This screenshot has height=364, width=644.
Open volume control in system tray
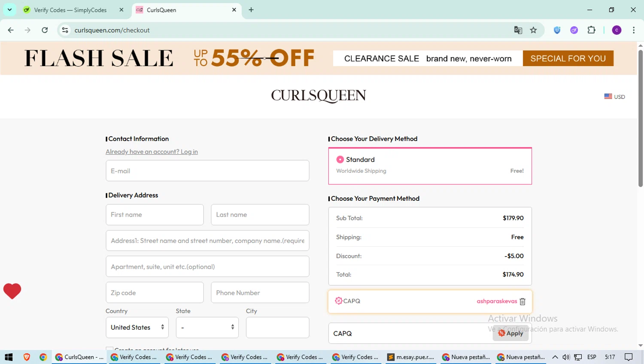(x=566, y=357)
